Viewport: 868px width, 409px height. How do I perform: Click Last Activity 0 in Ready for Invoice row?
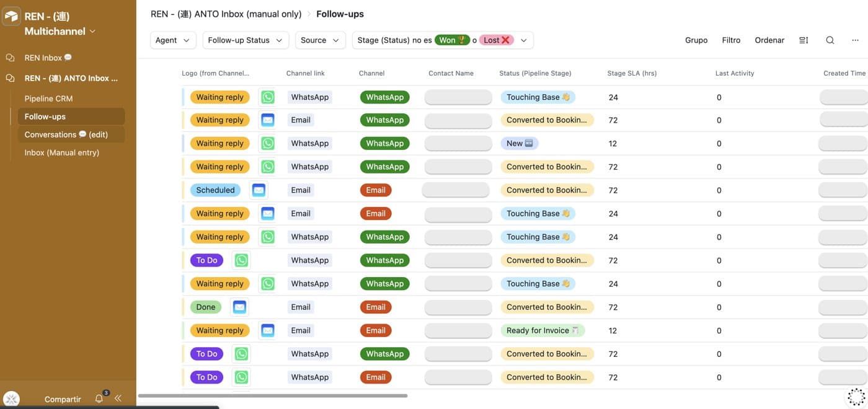click(x=719, y=330)
